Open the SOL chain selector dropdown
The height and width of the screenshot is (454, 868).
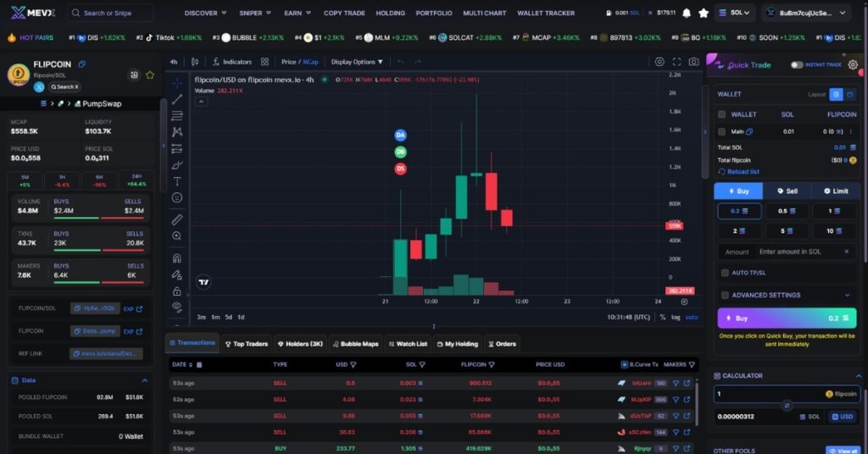point(735,13)
